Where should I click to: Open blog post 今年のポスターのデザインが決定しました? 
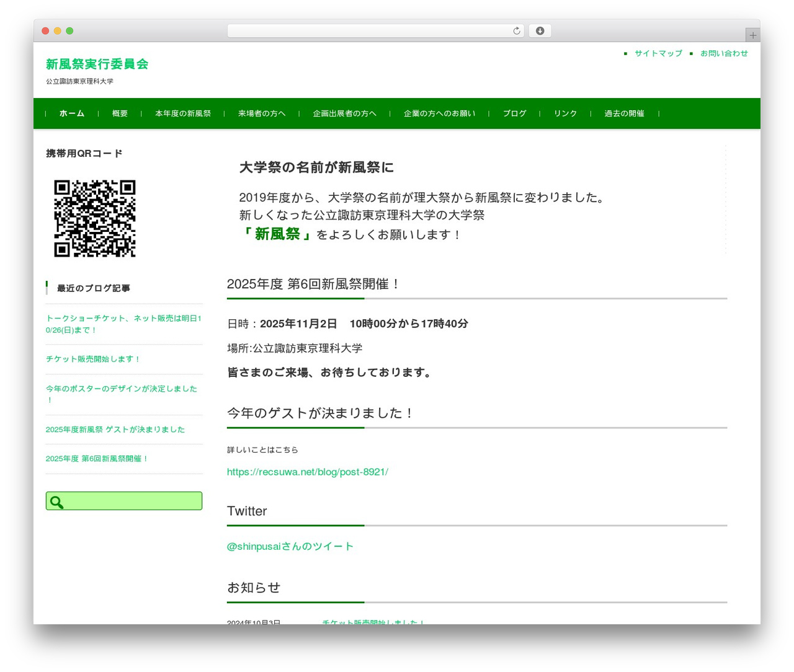pyautogui.click(x=122, y=394)
